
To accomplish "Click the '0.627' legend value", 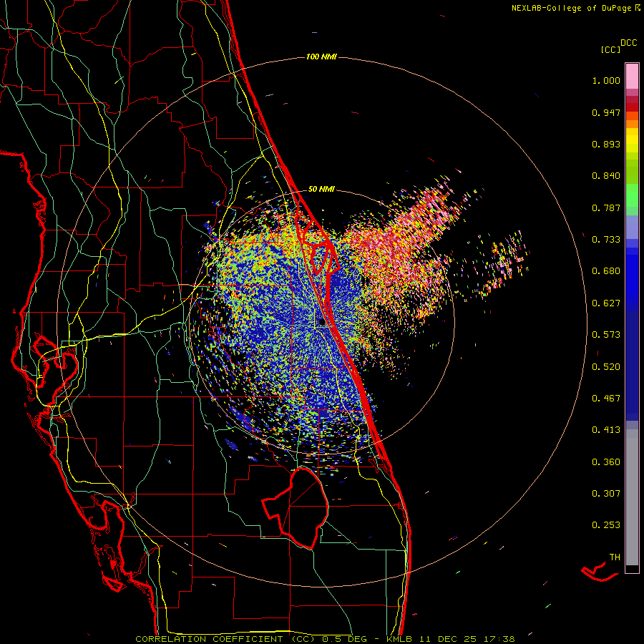I will pyautogui.click(x=606, y=303).
